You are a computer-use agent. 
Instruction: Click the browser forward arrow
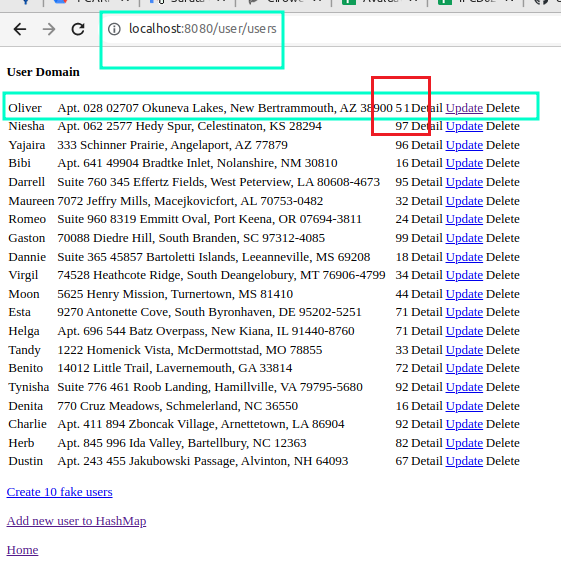tap(49, 29)
